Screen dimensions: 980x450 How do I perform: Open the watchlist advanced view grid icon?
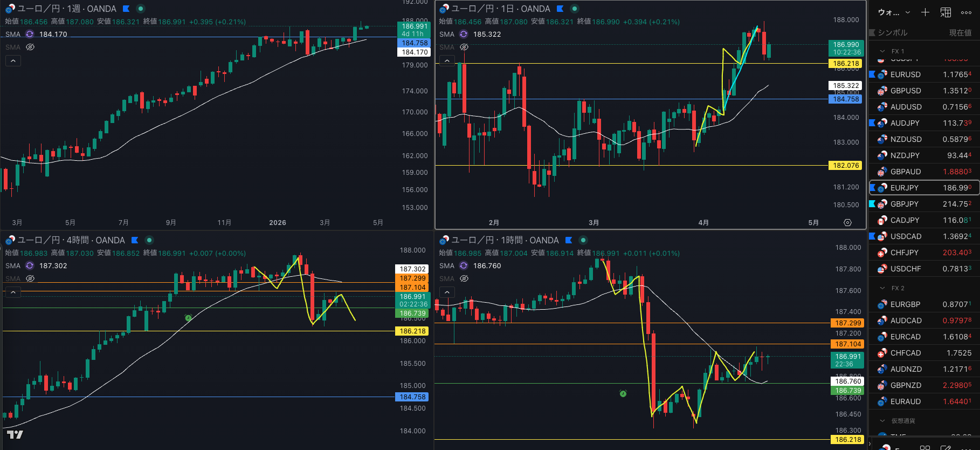pyautogui.click(x=946, y=12)
